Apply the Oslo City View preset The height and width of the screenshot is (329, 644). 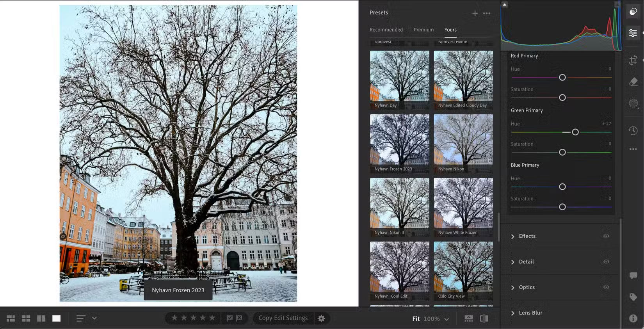(x=463, y=270)
